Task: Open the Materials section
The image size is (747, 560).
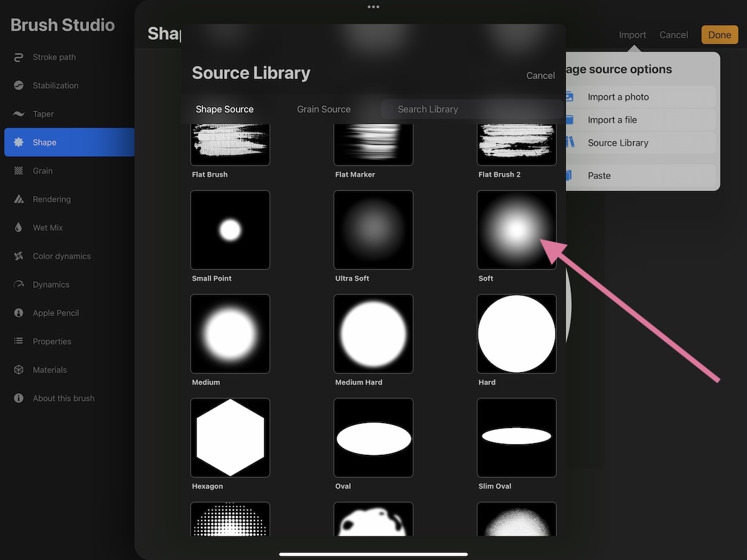Action: click(68, 370)
